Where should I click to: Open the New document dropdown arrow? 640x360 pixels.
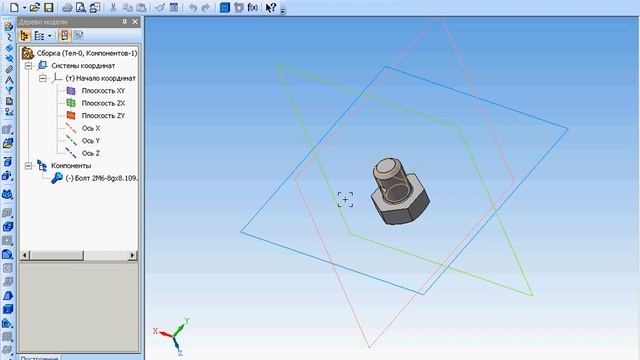24,8
